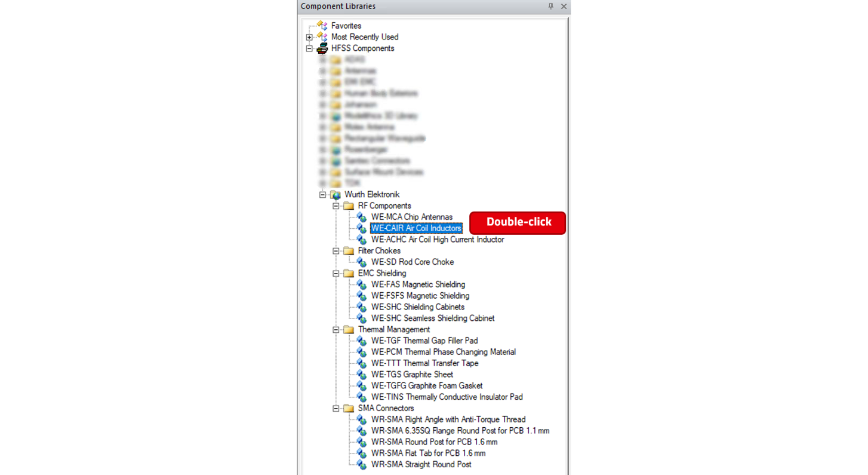Select WE-CAIR Air Coil Inductors
Screen dimensions: 868x475
pos(416,228)
